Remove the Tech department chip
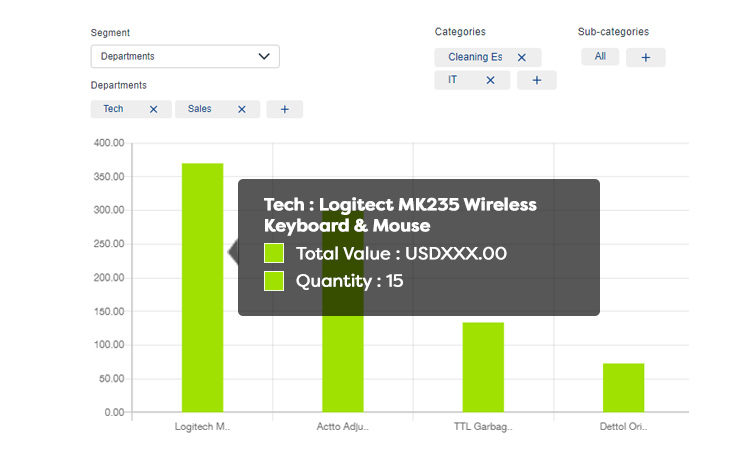Screen dimensions: 740x458 point(153,110)
